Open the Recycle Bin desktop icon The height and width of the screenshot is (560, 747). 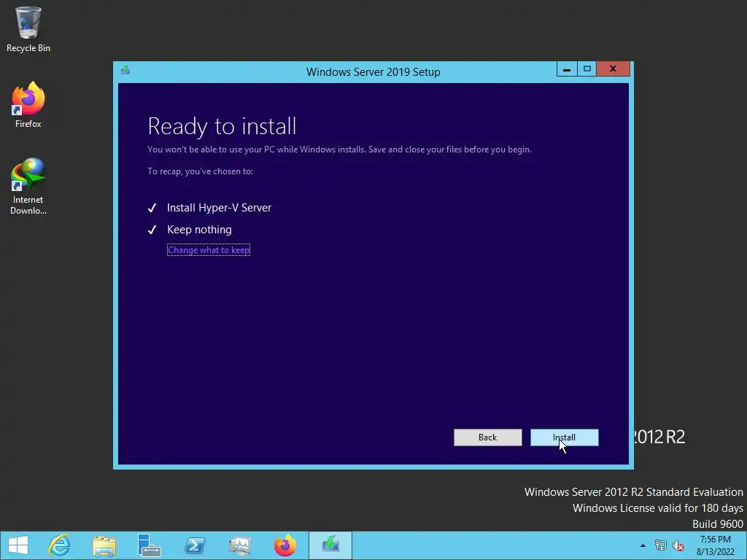[28, 29]
